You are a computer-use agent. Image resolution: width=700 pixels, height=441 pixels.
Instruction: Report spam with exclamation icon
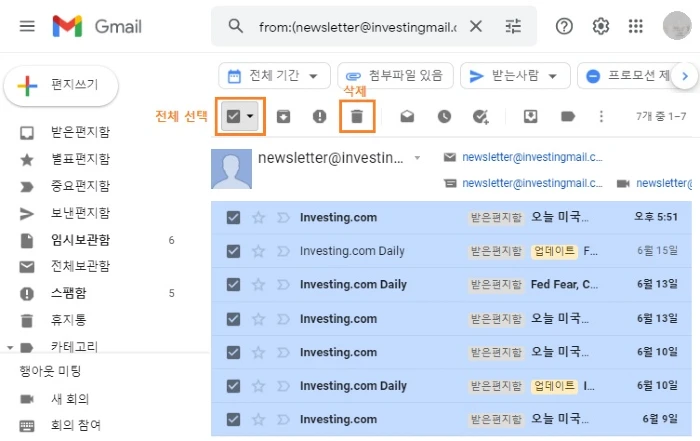click(x=320, y=116)
